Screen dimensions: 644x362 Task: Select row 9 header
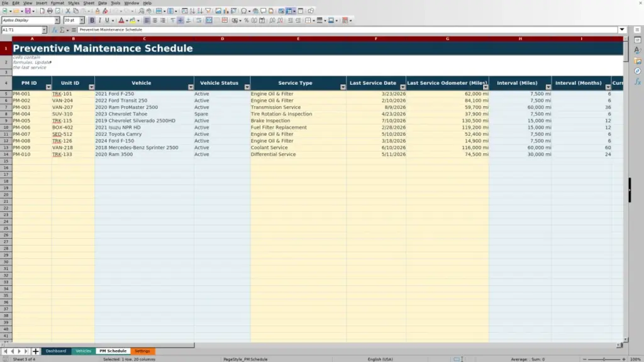(6, 121)
